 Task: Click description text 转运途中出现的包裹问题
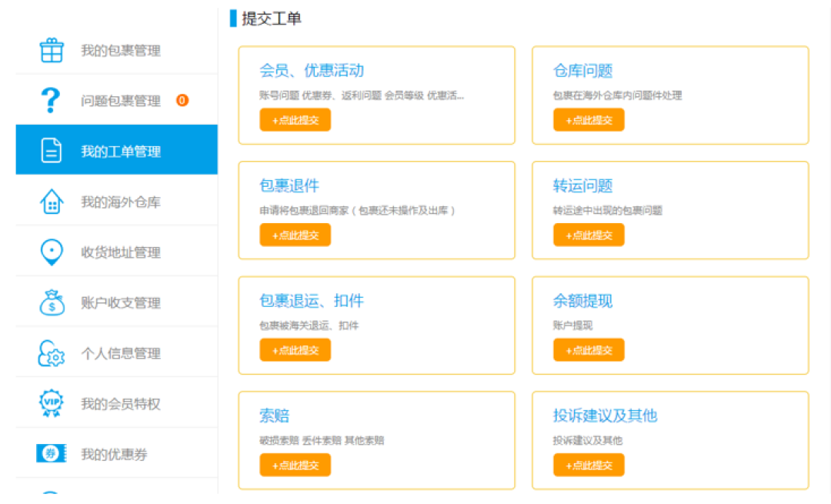608,210
